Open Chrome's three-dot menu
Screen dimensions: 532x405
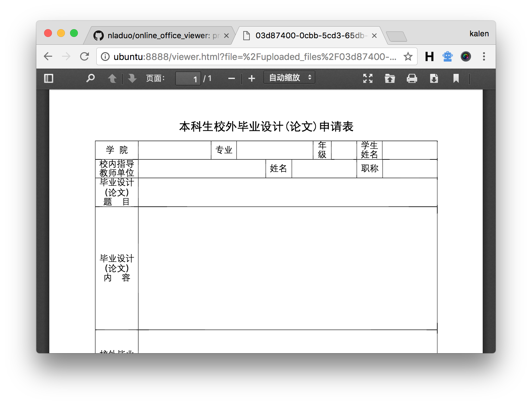coord(484,56)
